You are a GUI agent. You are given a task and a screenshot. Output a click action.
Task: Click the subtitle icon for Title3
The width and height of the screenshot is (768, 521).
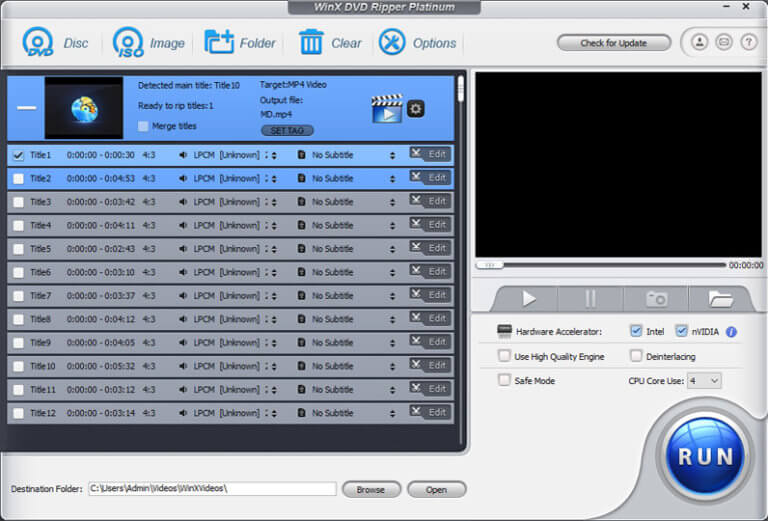point(302,202)
